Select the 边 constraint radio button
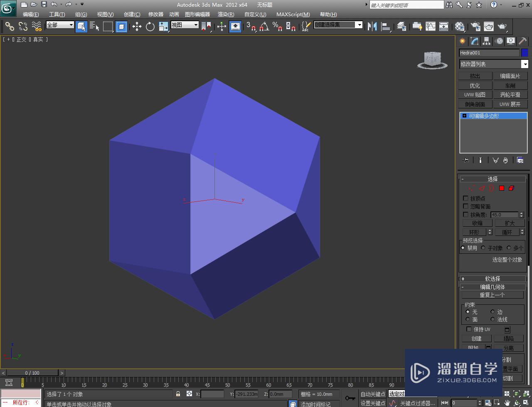This screenshot has height=407, width=532. coord(493,311)
